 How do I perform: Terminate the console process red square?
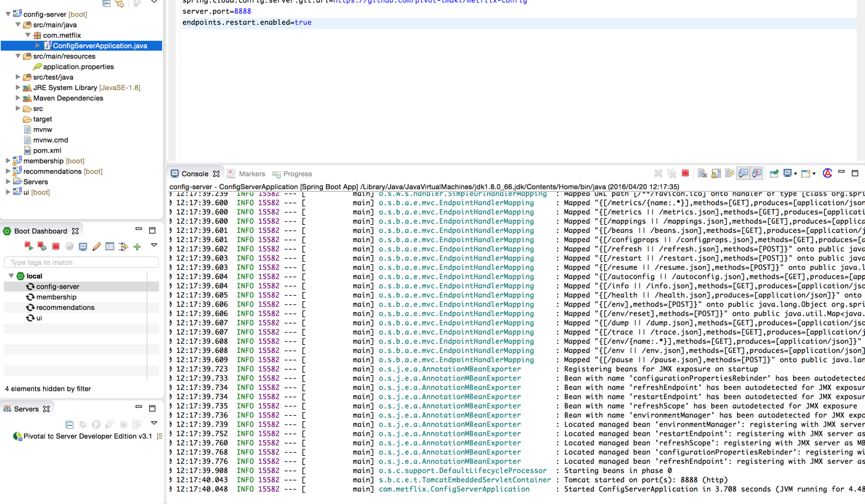coord(685,174)
